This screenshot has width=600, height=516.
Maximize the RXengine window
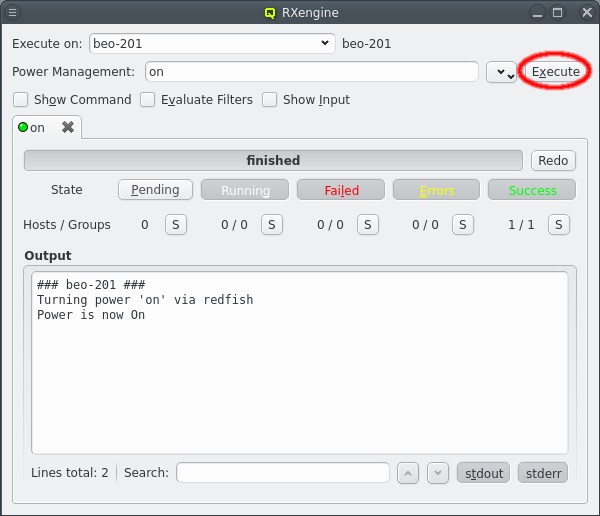558,13
